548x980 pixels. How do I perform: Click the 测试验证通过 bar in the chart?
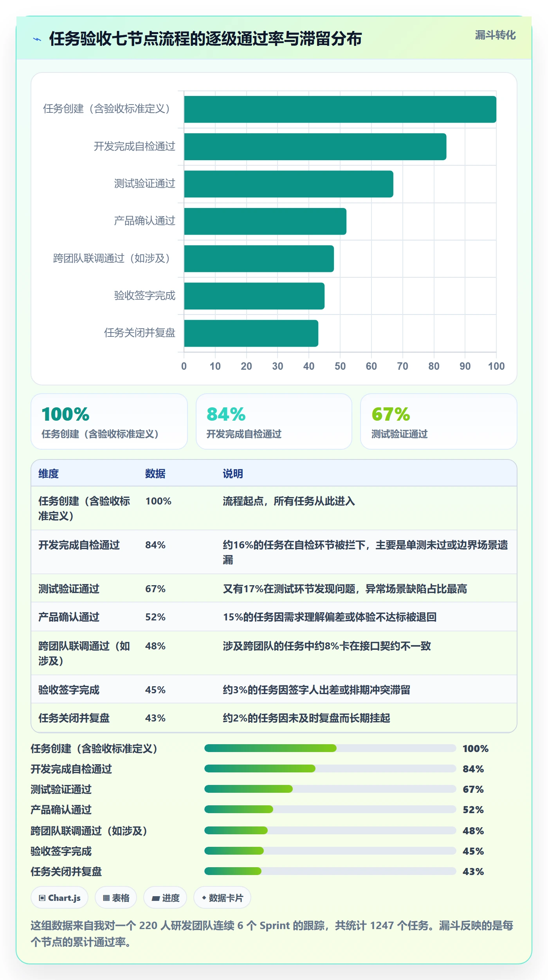(x=289, y=184)
